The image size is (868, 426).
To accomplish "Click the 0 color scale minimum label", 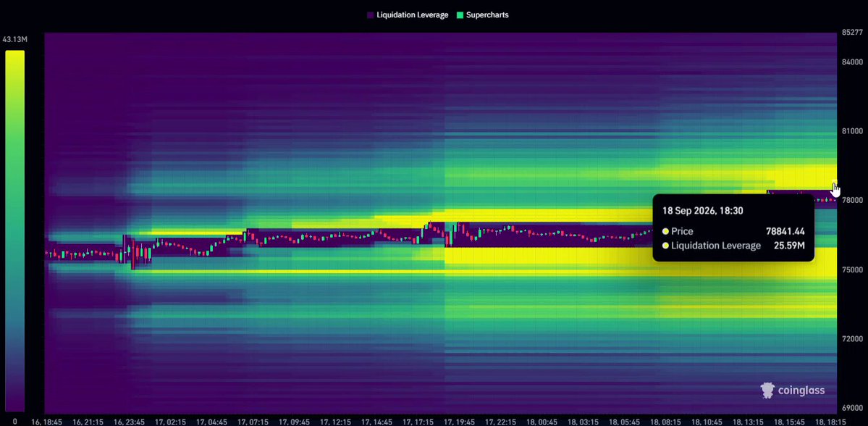I will click(x=15, y=422).
